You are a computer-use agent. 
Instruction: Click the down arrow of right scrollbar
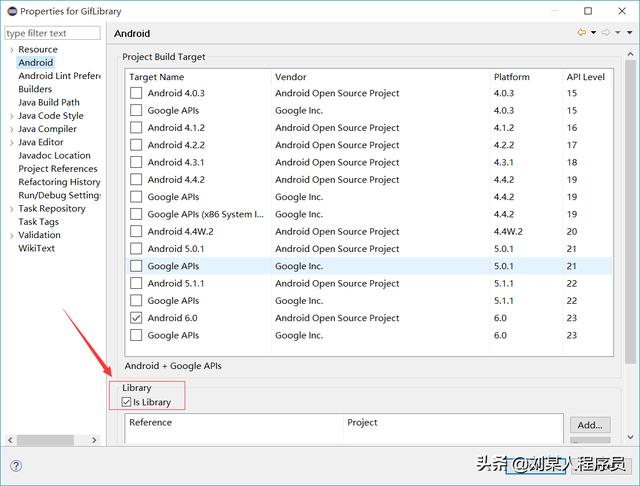click(x=630, y=437)
